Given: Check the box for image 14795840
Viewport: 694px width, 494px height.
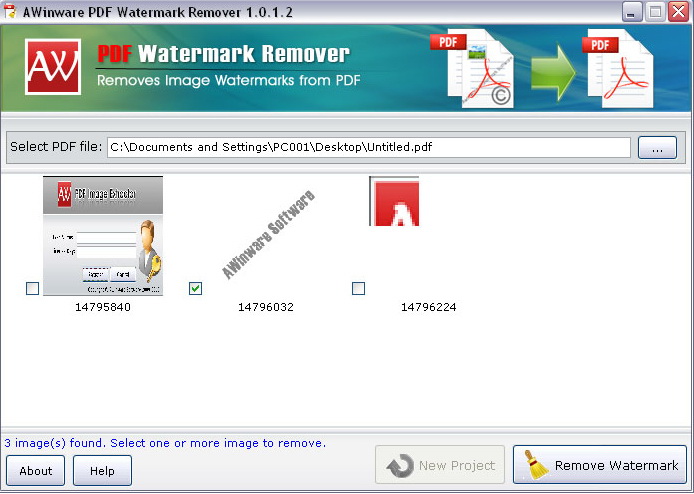Looking at the screenshot, I should point(32,289).
